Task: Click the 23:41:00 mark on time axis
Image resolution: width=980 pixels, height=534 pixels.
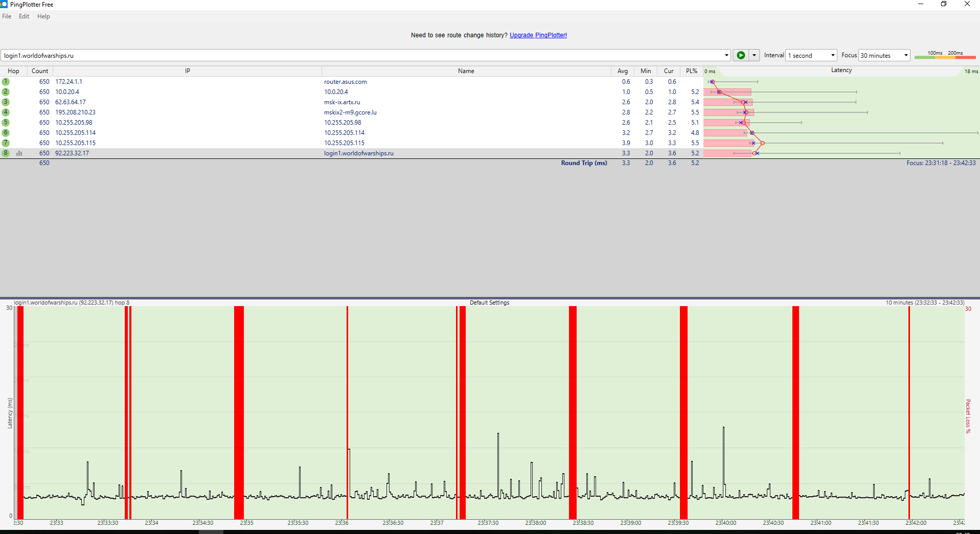Action: click(821, 523)
